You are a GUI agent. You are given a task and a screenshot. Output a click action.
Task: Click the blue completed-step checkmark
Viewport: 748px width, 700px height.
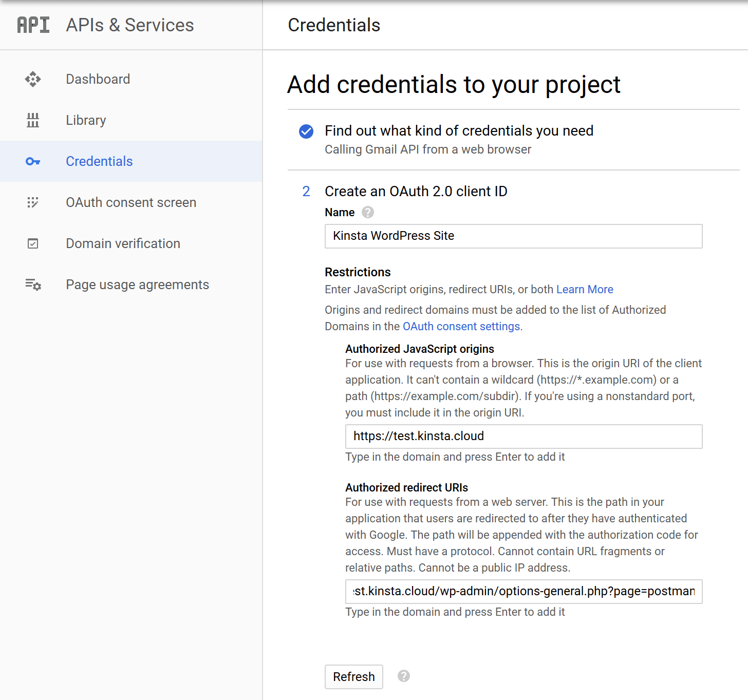tap(306, 131)
